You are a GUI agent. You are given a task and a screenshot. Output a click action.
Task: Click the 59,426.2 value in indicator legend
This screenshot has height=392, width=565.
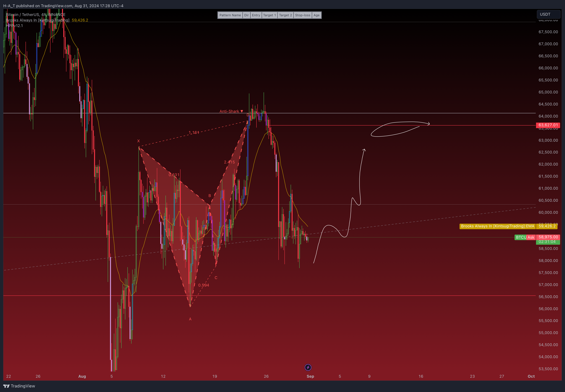click(x=80, y=20)
